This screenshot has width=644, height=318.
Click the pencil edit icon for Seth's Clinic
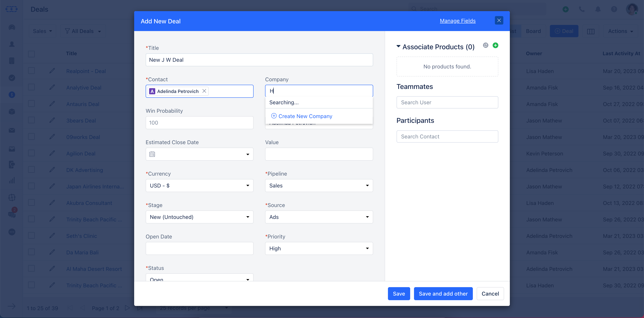[x=52, y=236]
